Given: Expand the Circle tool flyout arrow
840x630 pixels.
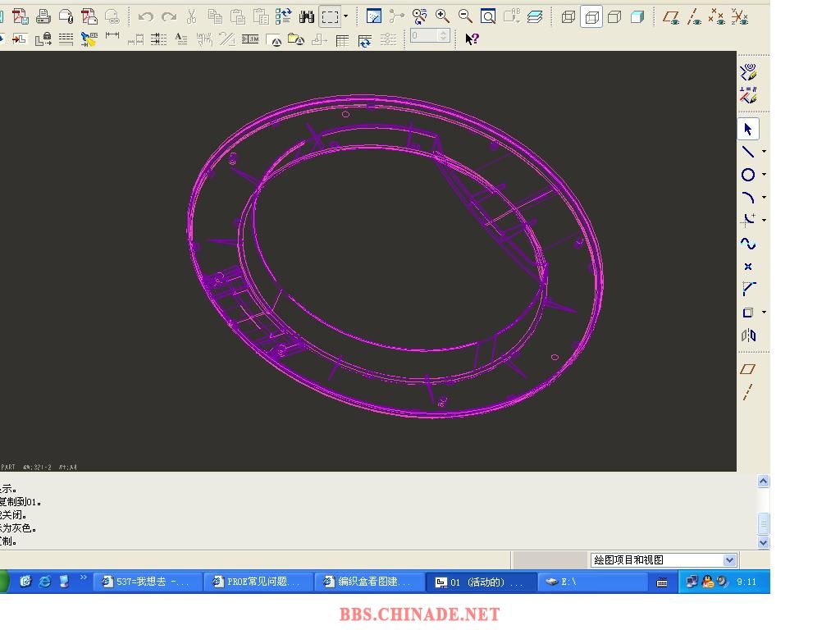Looking at the screenshot, I should [764, 174].
